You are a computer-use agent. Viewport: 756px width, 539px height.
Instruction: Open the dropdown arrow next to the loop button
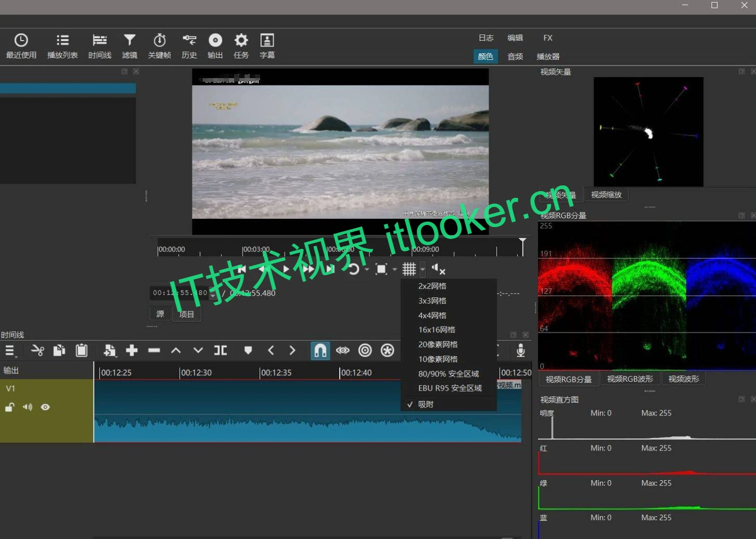[367, 269]
